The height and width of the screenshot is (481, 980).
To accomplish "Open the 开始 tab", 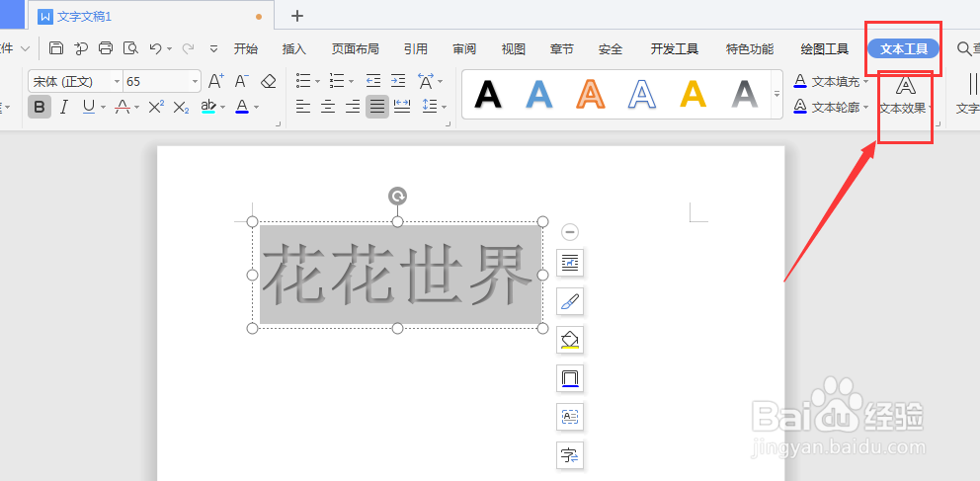I will 246,48.
